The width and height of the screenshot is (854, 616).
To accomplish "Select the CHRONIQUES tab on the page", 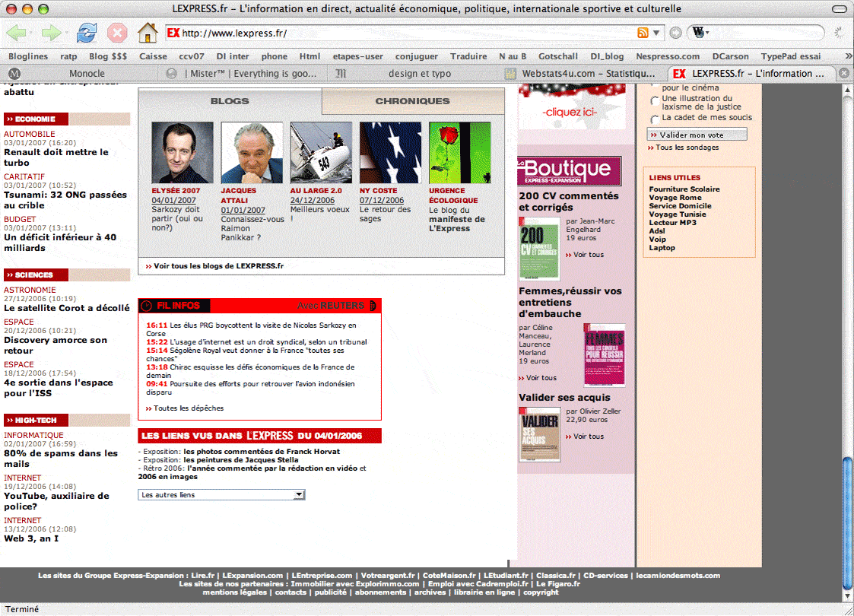I will 413,101.
